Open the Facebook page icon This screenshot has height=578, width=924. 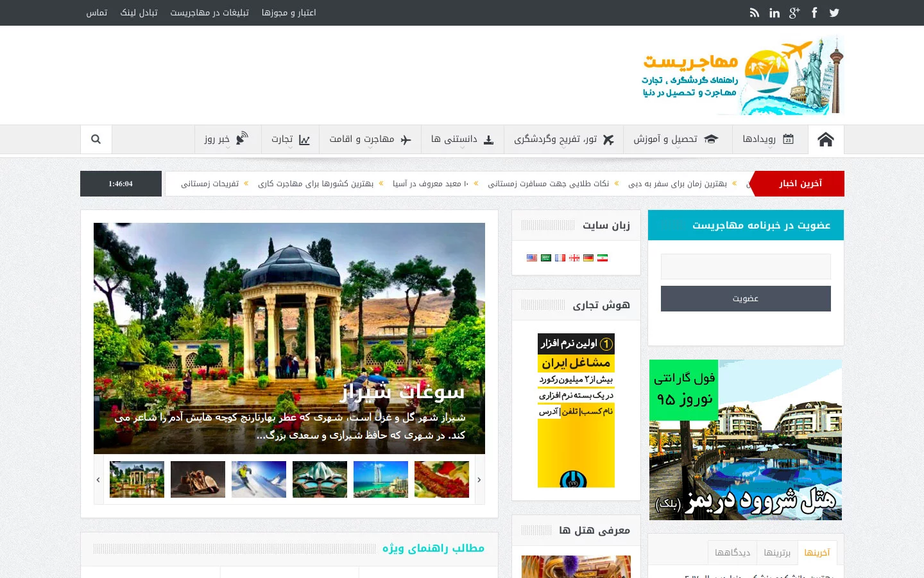[x=814, y=12]
